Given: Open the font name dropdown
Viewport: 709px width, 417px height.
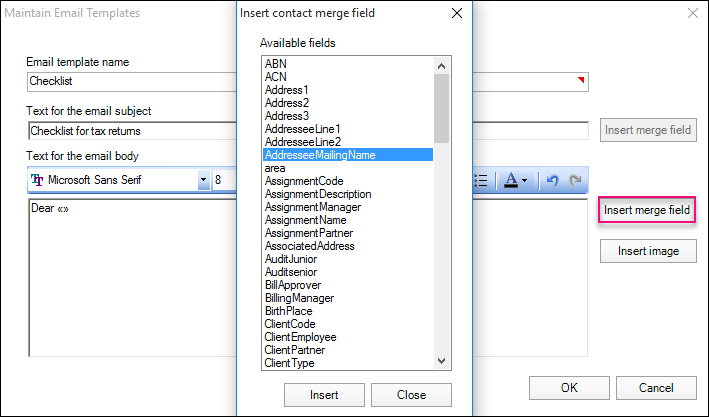Looking at the screenshot, I should (x=204, y=181).
